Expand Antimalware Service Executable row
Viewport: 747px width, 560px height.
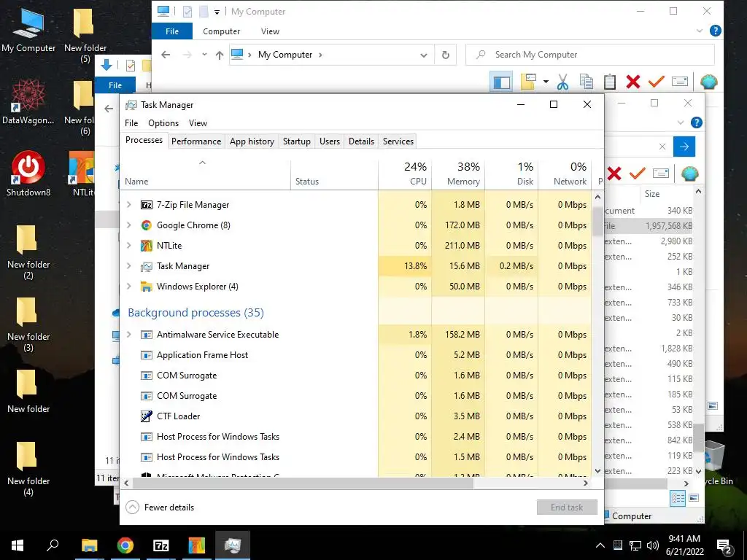tap(128, 335)
